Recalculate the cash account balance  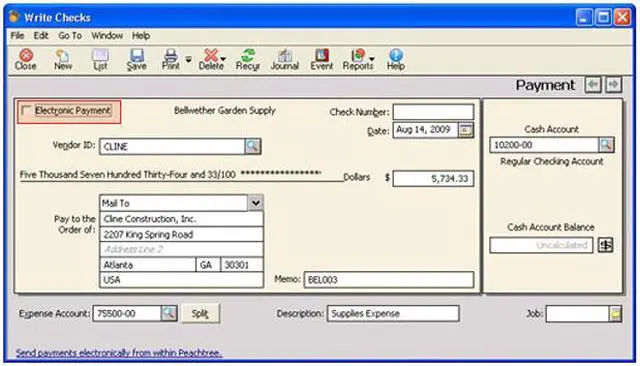tap(605, 245)
